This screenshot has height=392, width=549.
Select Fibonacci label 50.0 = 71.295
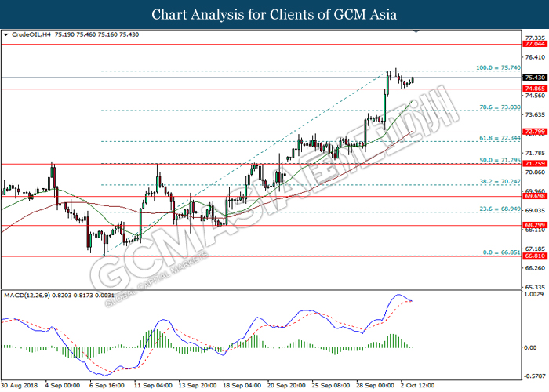tap(500, 160)
